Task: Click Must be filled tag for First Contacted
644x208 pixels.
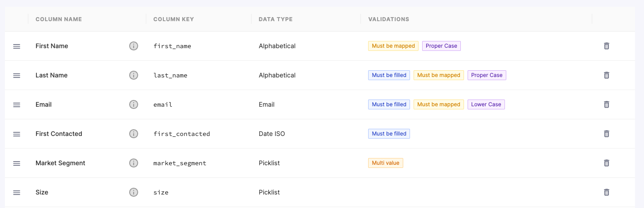Action: tap(389, 134)
